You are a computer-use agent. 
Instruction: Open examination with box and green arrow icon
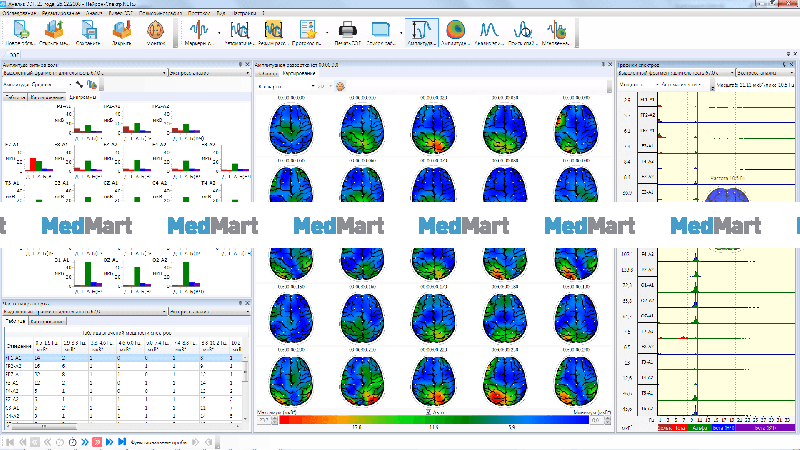point(54,31)
